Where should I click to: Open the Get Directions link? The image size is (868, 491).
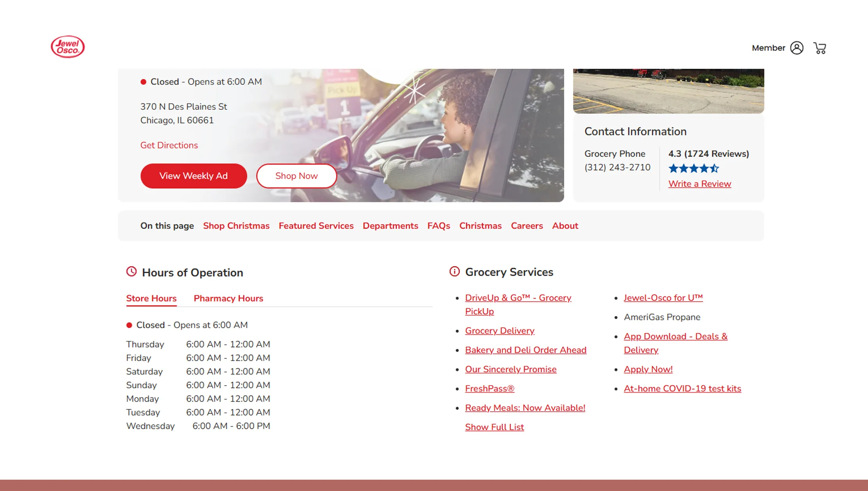[x=169, y=145]
